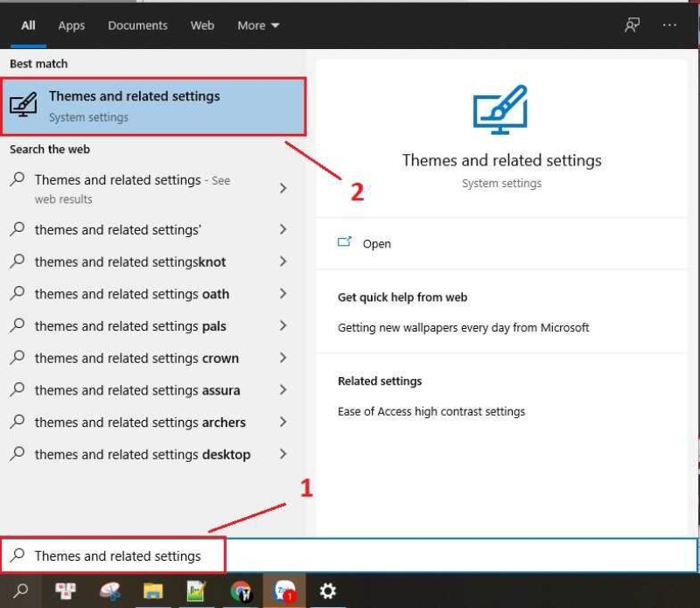Click the search icon beside 'settings crown'
This screenshot has width=700, height=608.
(17, 358)
